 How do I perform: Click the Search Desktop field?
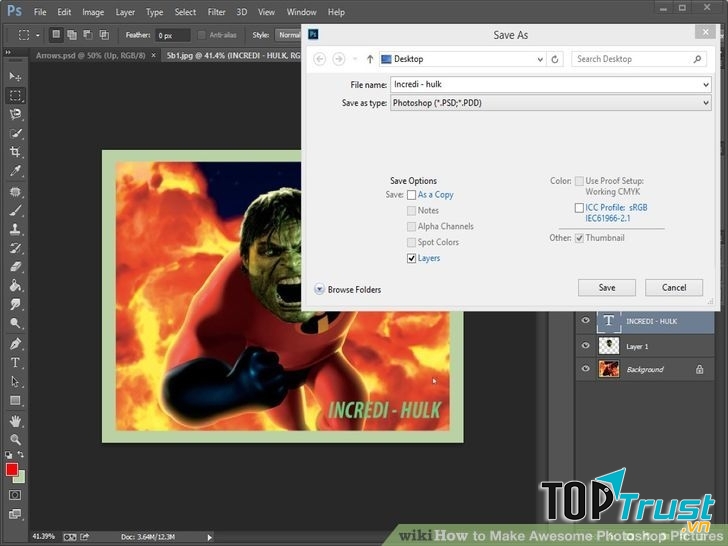(x=639, y=59)
